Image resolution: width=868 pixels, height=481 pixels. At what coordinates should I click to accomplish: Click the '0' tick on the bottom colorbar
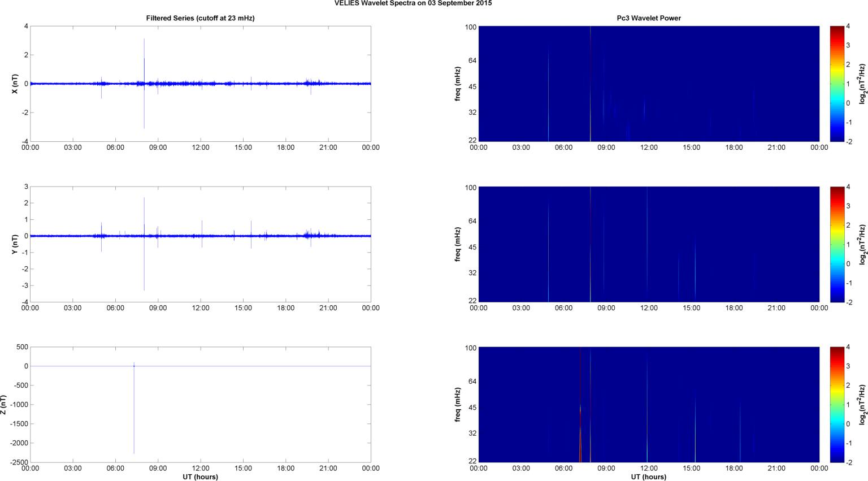tap(848, 424)
